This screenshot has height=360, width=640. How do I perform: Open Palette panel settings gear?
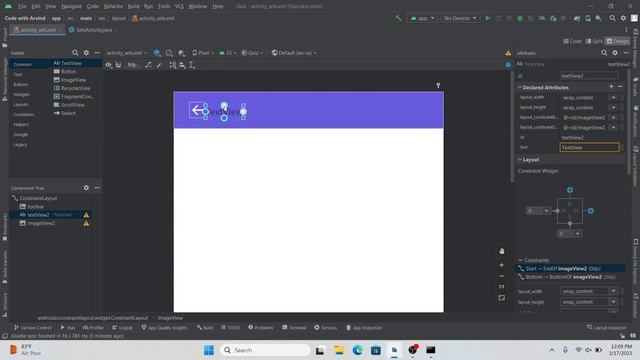(x=86, y=53)
